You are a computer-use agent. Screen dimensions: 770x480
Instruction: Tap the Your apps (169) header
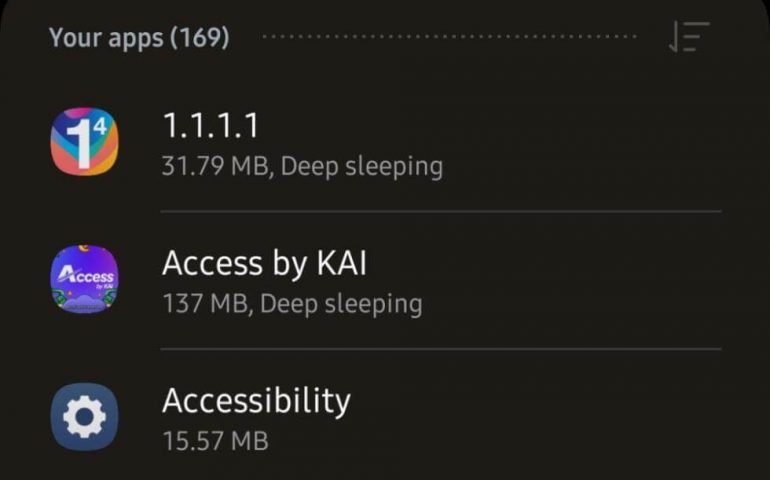[x=139, y=38]
